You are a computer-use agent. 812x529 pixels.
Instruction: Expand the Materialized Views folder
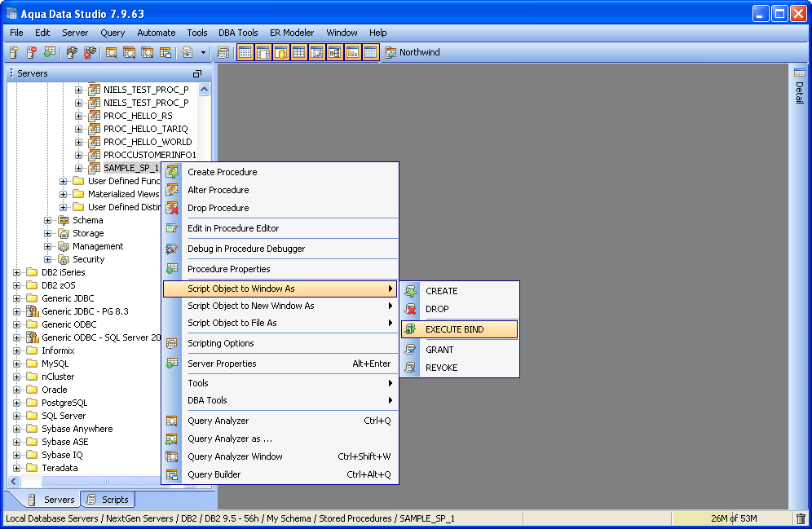[x=63, y=194]
